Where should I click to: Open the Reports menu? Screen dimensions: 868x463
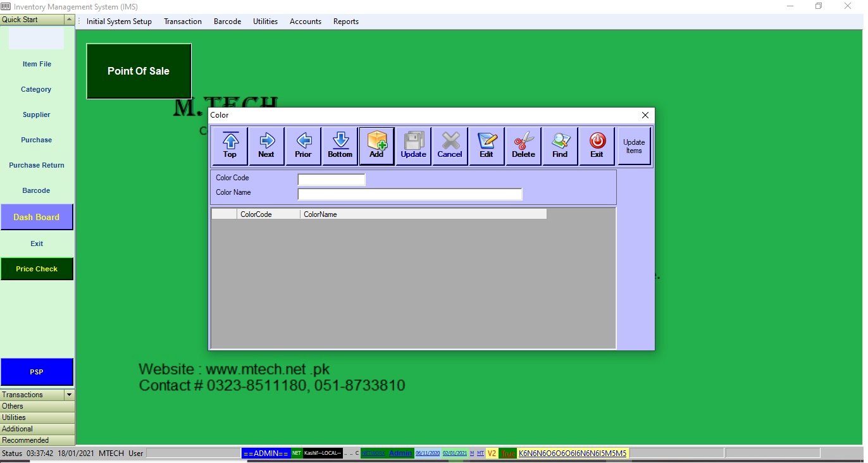click(x=345, y=22)
